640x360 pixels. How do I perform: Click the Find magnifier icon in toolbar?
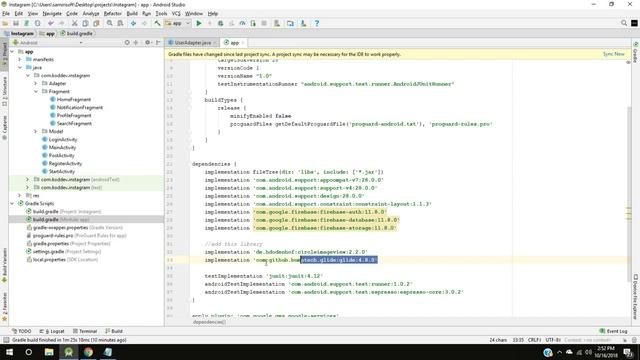pyautogui.click(x=109, y=23)
